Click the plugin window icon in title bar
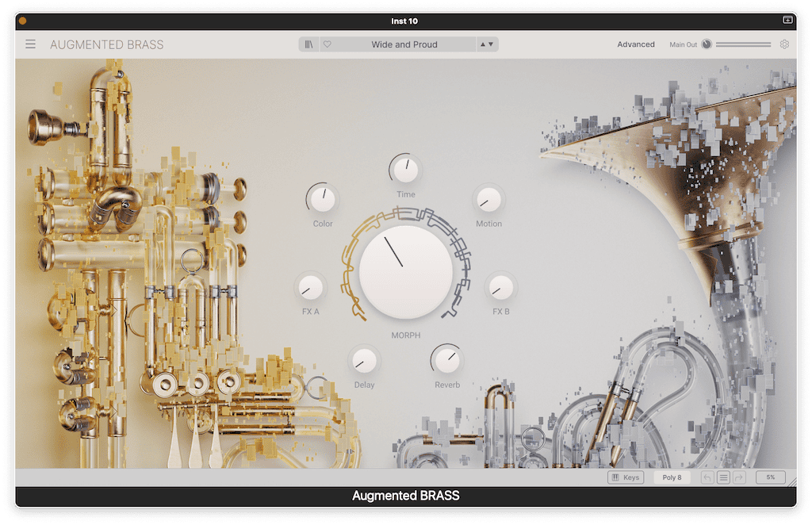Screen dimensions: 812x525 pos(787,20)
